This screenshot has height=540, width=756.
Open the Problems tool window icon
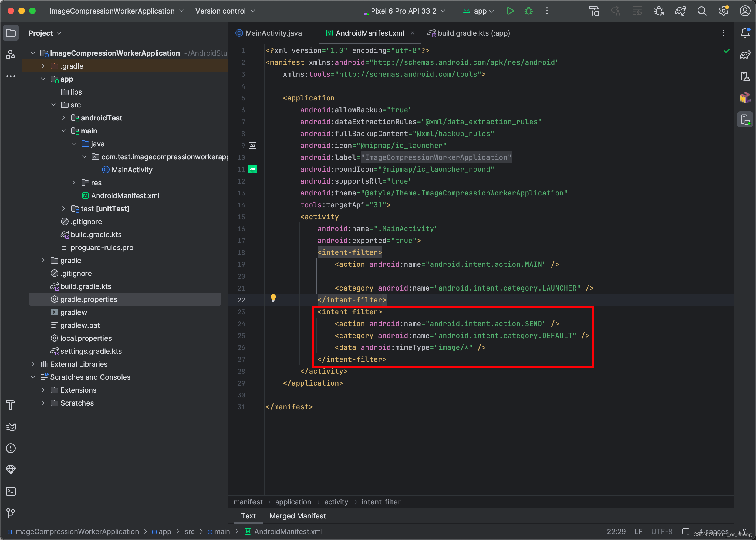[11, 448]
